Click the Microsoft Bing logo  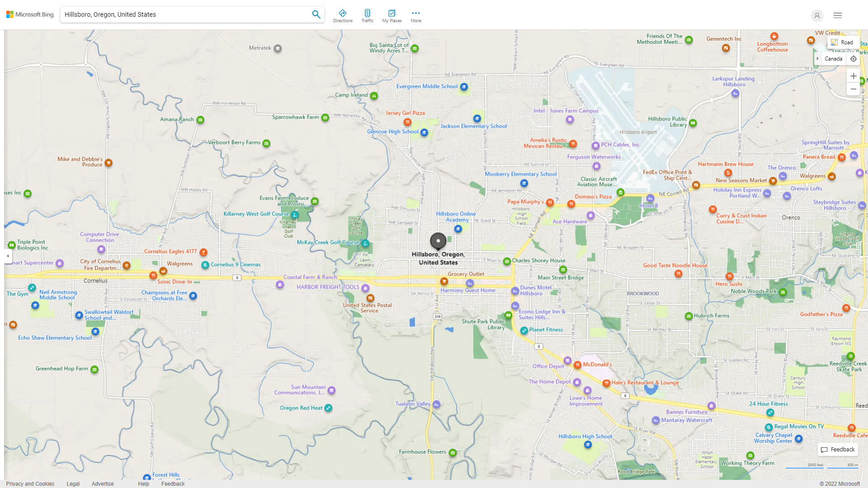pos(29,14)
